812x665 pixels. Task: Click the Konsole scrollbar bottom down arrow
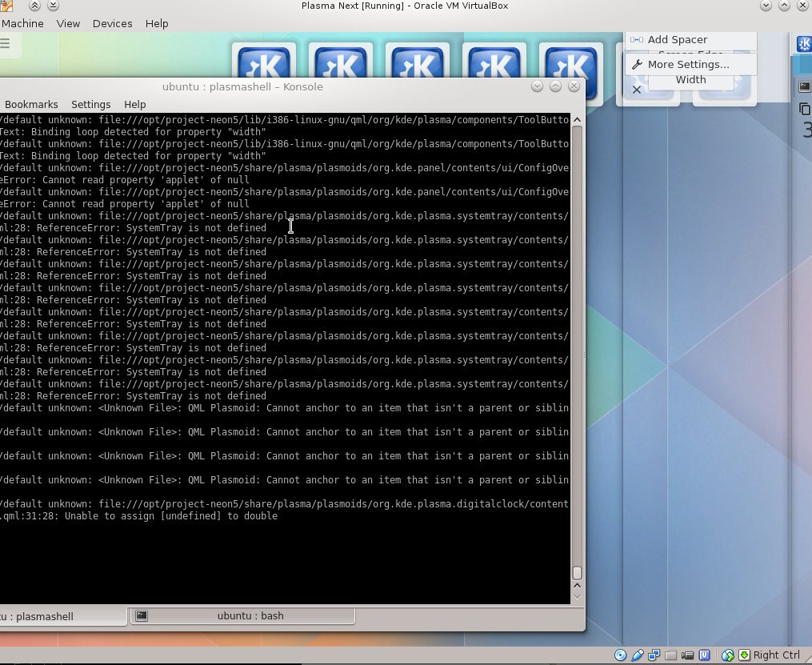pos(577,597)
